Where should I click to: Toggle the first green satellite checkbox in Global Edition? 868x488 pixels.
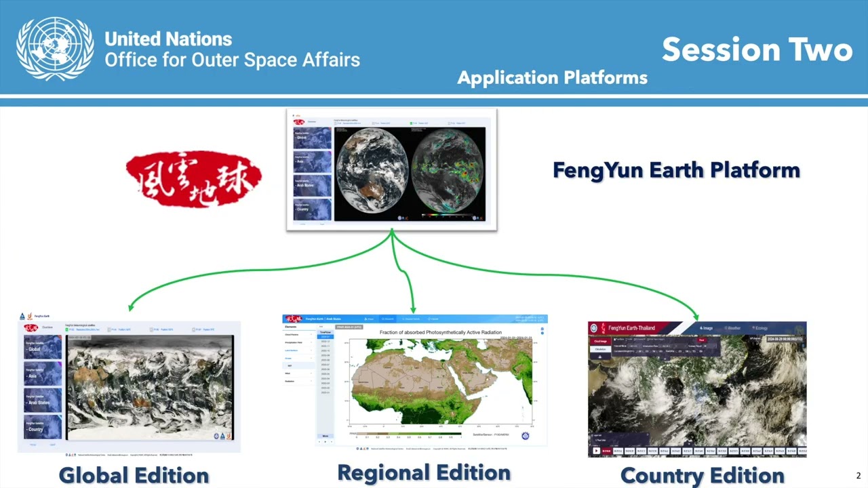(67, 330)
